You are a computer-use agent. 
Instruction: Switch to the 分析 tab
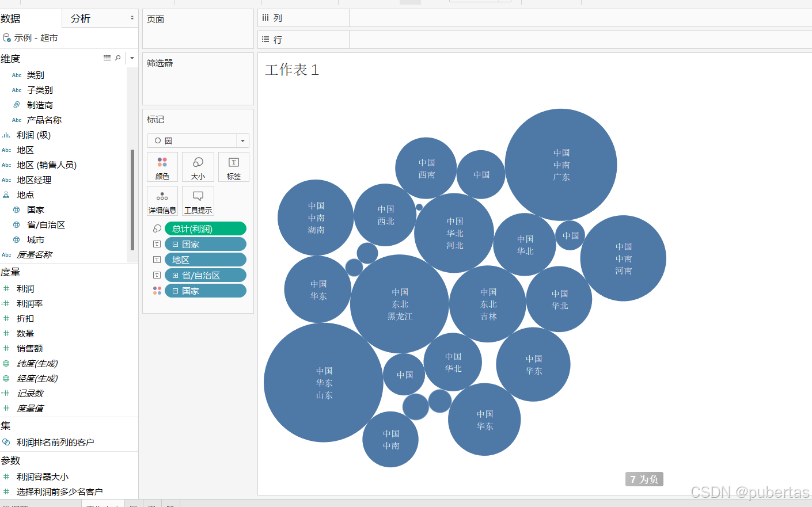[x=81, y=18]
